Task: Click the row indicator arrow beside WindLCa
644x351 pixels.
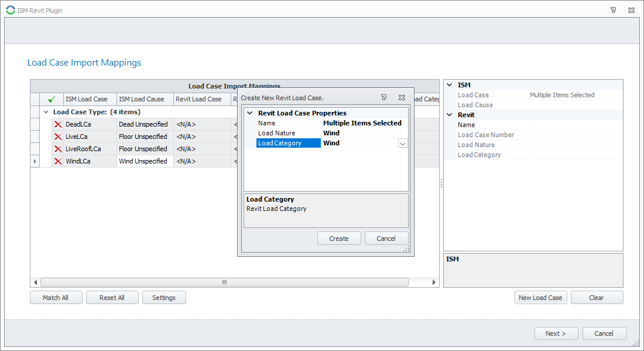Action: coord(35,161)
